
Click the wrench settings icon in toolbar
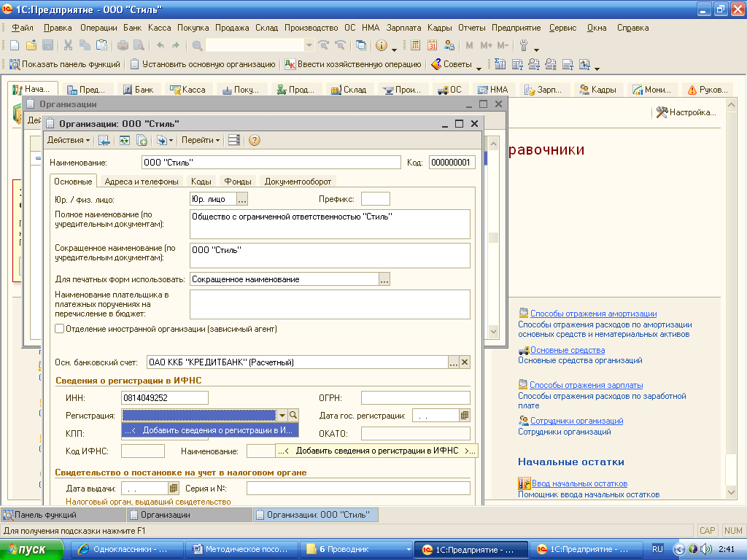(524, 45)
